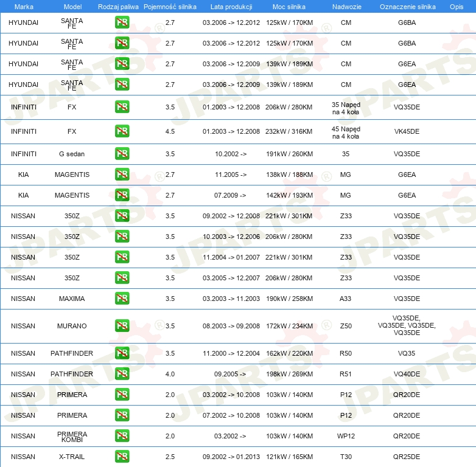Select the 08.2003 -> 09.2008 production years cell
Viewport: 476px width, 467px height.
231,326
